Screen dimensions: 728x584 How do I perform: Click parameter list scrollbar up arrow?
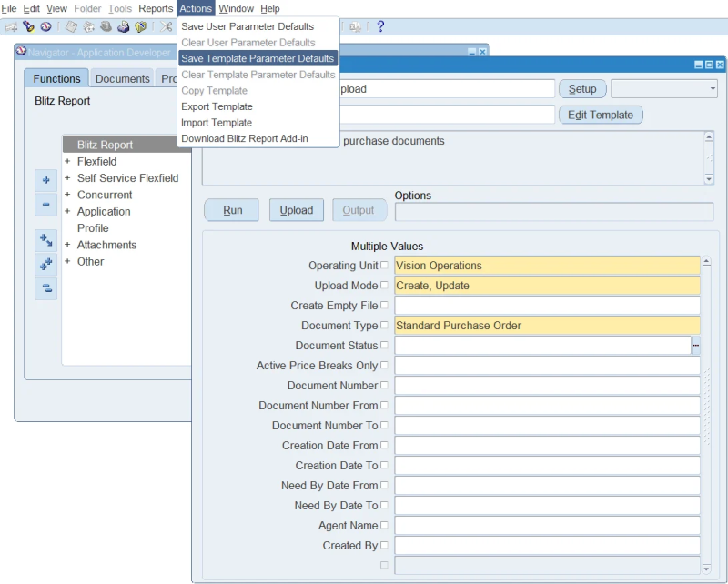pyautogui.click(x=706, y=261)
